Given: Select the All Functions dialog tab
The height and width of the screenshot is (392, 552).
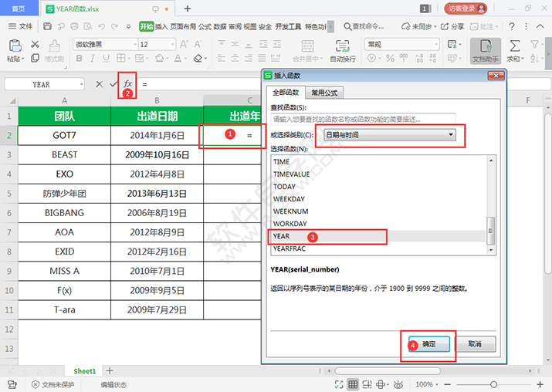Looking at the screenshot, I should pos(286,92).
